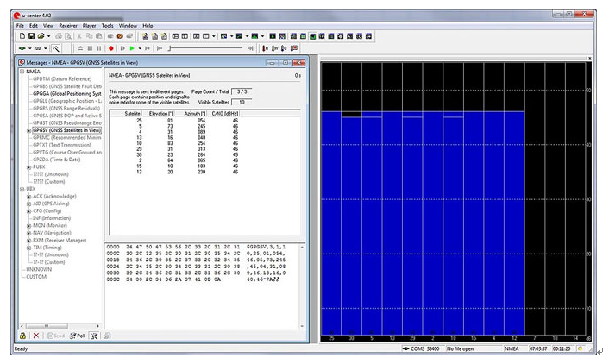Screen dimensions: 609x364
Task: Click the receiver connect icon in toolbar
Action: [x=21, y=49]
